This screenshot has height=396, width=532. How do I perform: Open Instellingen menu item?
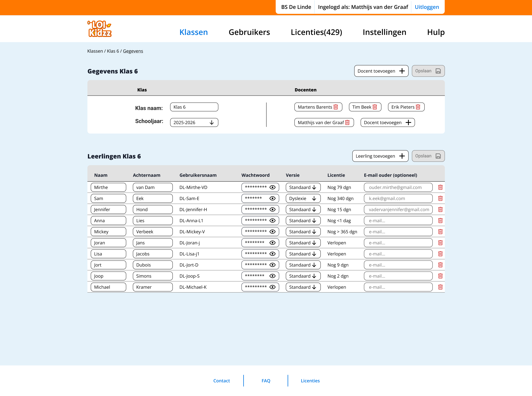pos(384,32)
